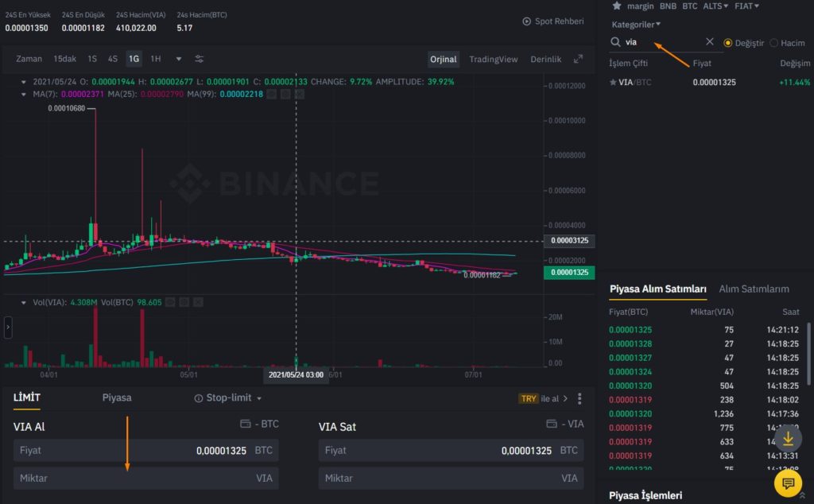Switch to the Orjinal chart tab
This screenshot has height=504, width=814.
[x=444, y=59]
